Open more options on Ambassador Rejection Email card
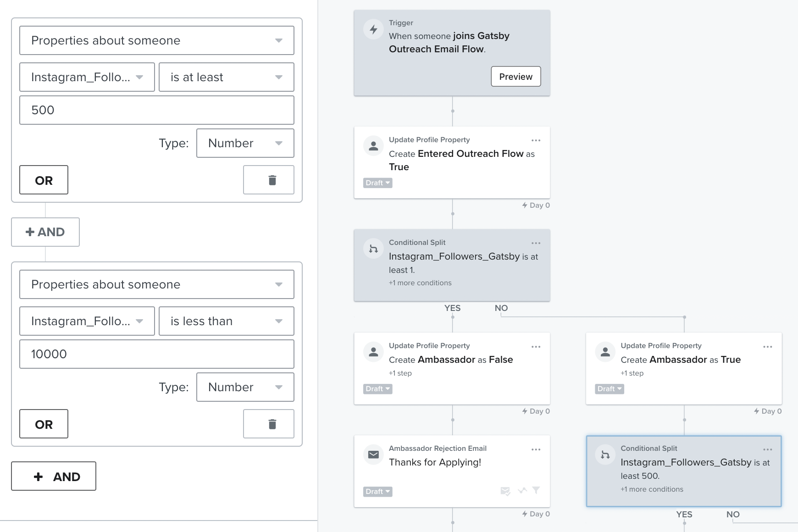 click(536, 449)
